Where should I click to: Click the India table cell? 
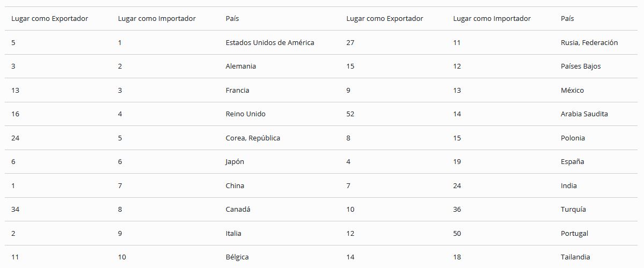[x=568, y=185]
